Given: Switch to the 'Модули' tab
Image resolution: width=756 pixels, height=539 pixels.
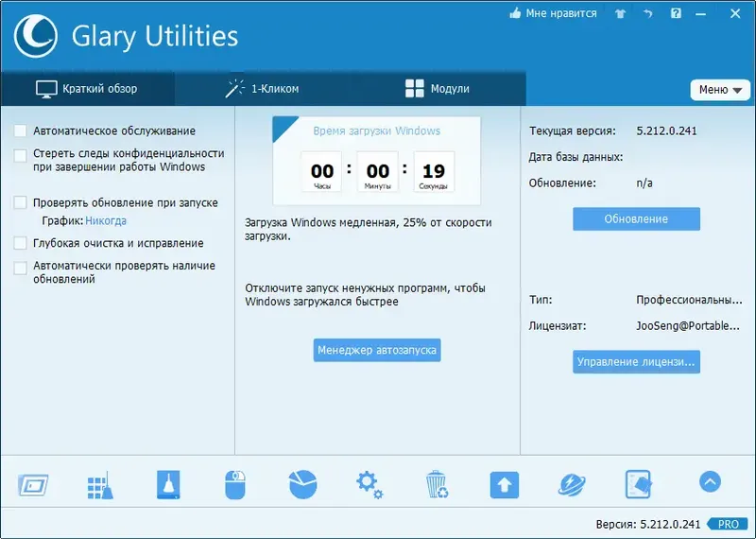Looking at the screenshot, I should [438, 89].
